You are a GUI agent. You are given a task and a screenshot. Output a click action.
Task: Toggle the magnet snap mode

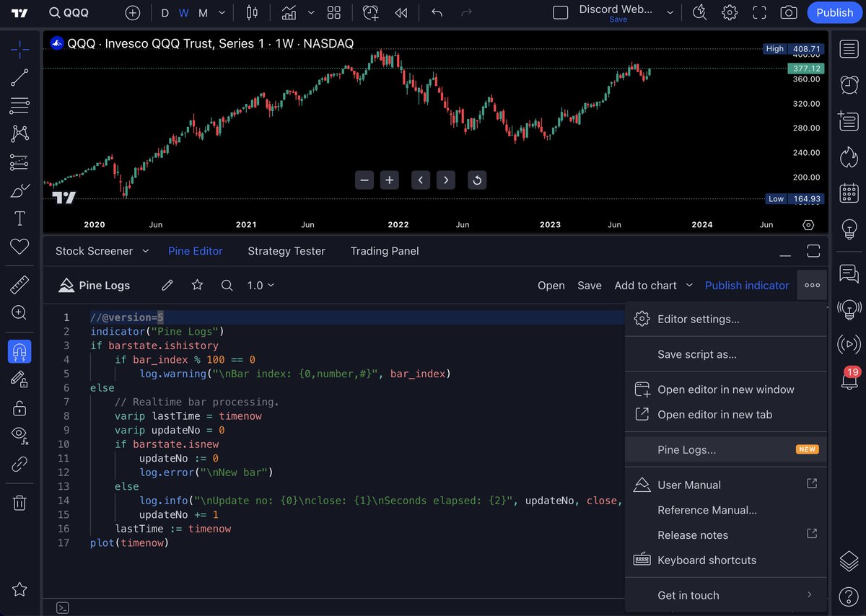pos(19,351)
